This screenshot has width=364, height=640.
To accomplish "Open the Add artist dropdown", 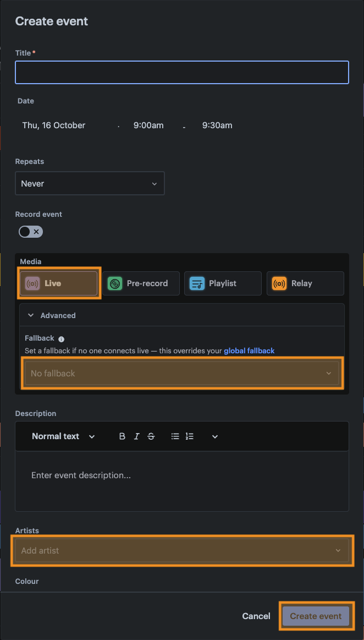I will (x=182, y=550).
